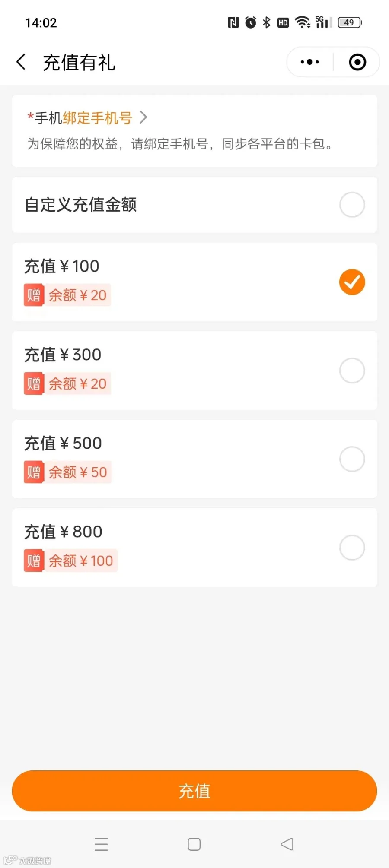Screen dimensions: 389x868
Task: Tap the 赠 gift badge under 充值¥800
Action: (34, 561)
